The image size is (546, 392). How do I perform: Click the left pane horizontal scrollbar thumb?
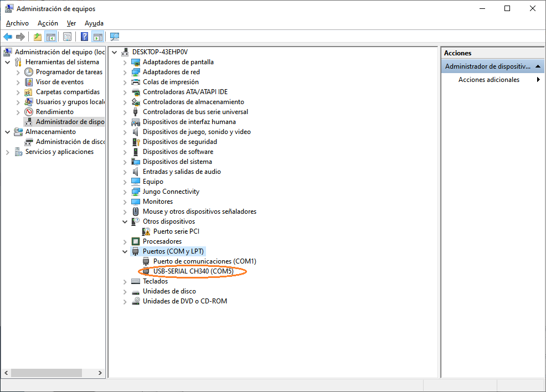47,373
